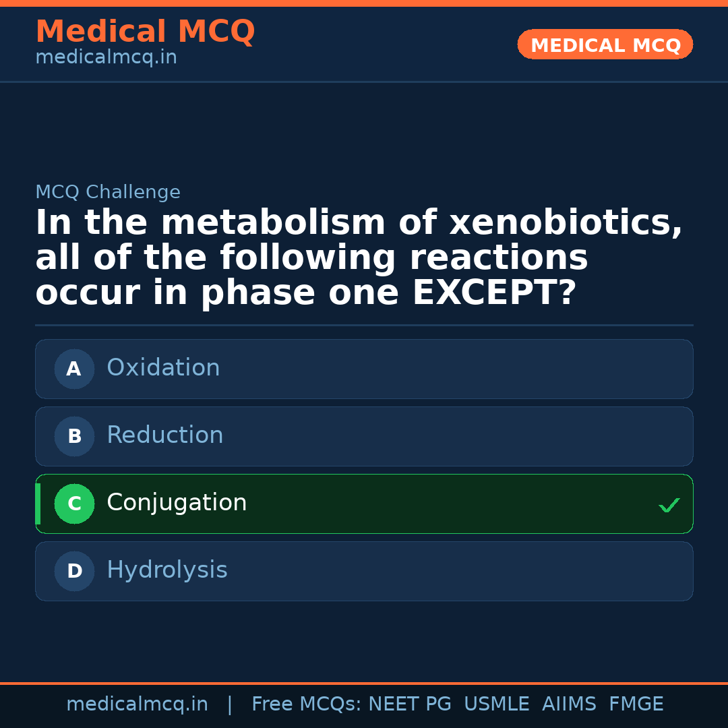Click the green letter C circle
728x728 pixels.
(x=74, y=504)
